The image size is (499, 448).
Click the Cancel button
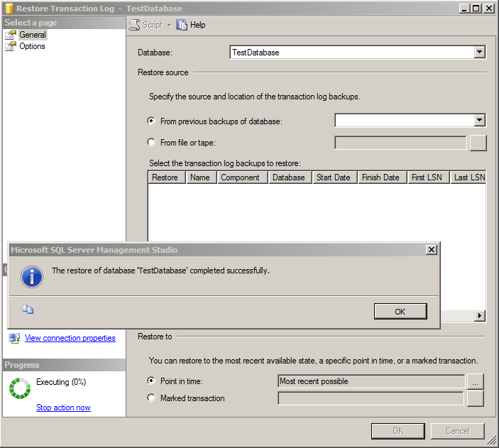[x=458, y=431]
